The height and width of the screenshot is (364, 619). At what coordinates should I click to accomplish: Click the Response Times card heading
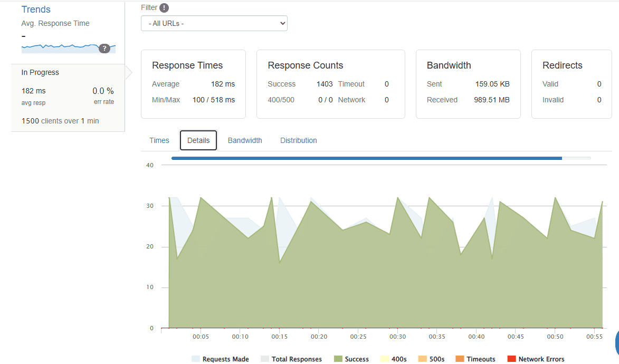tap(187, 65)
